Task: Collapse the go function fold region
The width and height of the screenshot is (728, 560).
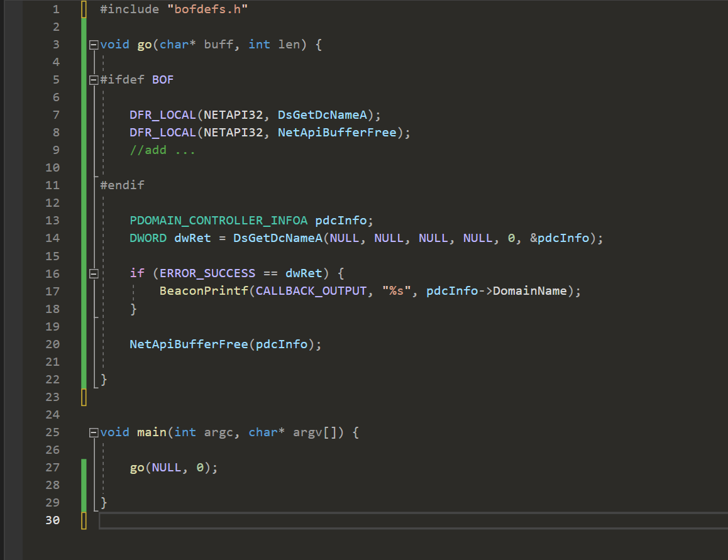Action: (x=93, y=44)
